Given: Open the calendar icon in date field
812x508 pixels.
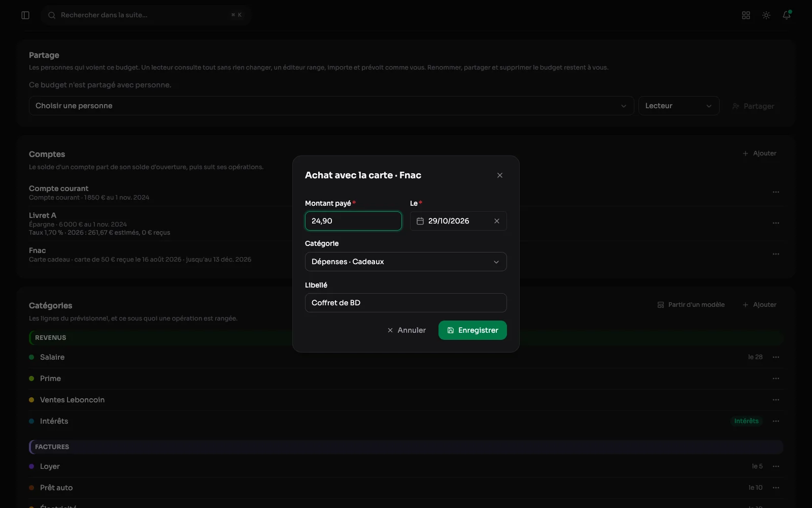Looking at the screenshot, I should click(x=420, y=221).
